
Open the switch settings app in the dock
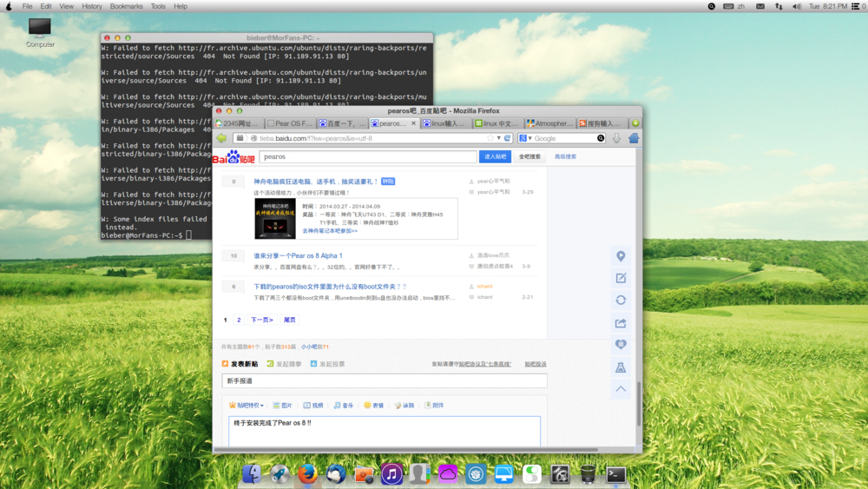pyautogui.click(x=532, y=474)
